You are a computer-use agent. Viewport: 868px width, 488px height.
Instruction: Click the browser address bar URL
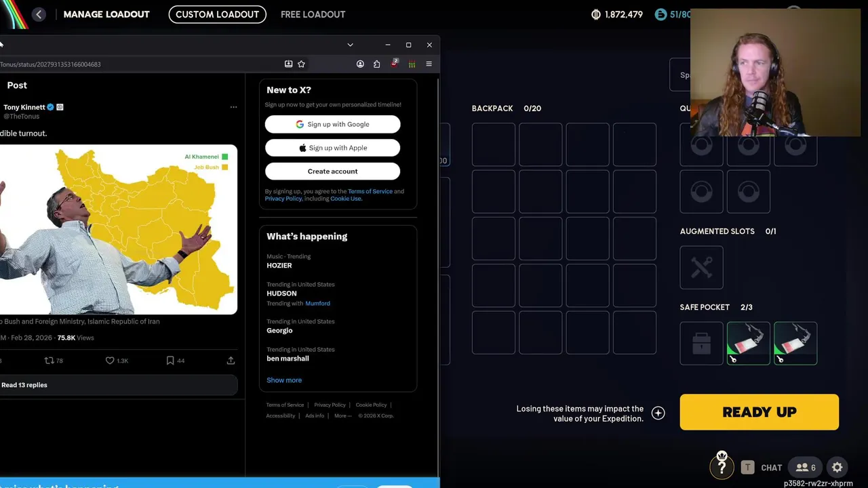[50, 64]
